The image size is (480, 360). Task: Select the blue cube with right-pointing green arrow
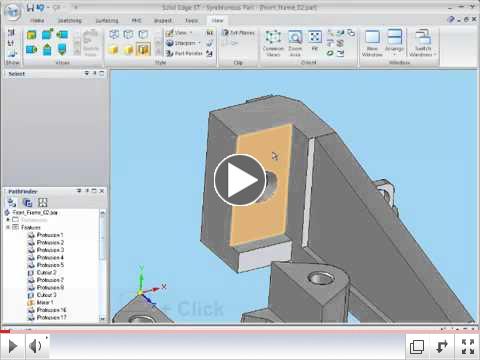click(32, 50)
